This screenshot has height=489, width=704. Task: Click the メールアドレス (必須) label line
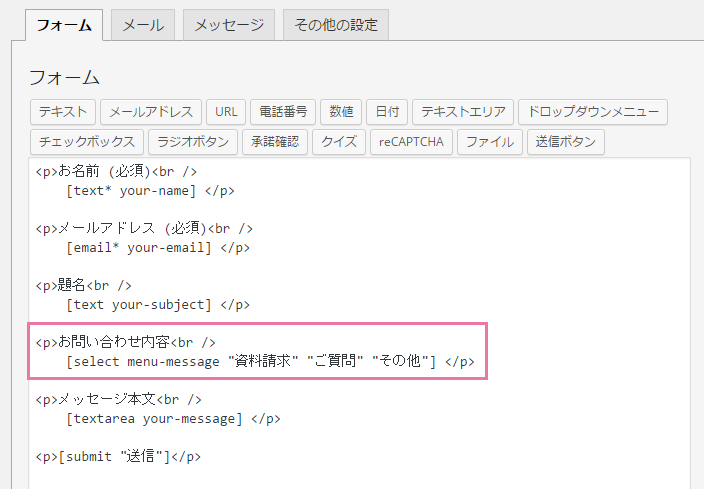coord(144,229)
